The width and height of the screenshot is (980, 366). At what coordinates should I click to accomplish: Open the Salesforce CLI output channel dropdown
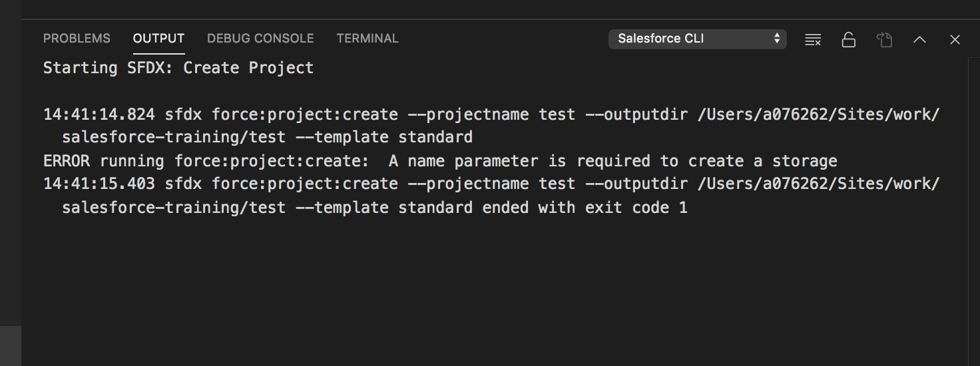697,39
